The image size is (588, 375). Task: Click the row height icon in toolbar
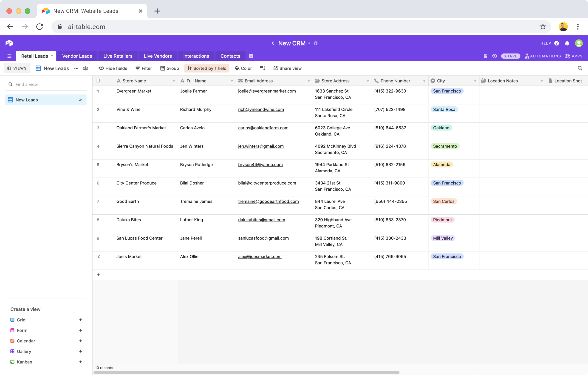point(263,68)
